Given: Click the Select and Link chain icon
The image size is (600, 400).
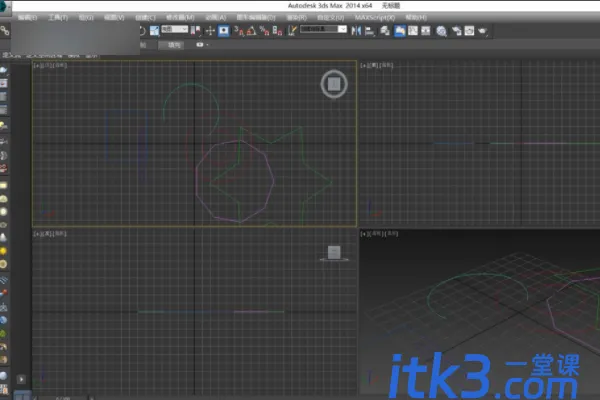Looking at the screenshot, I should 5,31.
